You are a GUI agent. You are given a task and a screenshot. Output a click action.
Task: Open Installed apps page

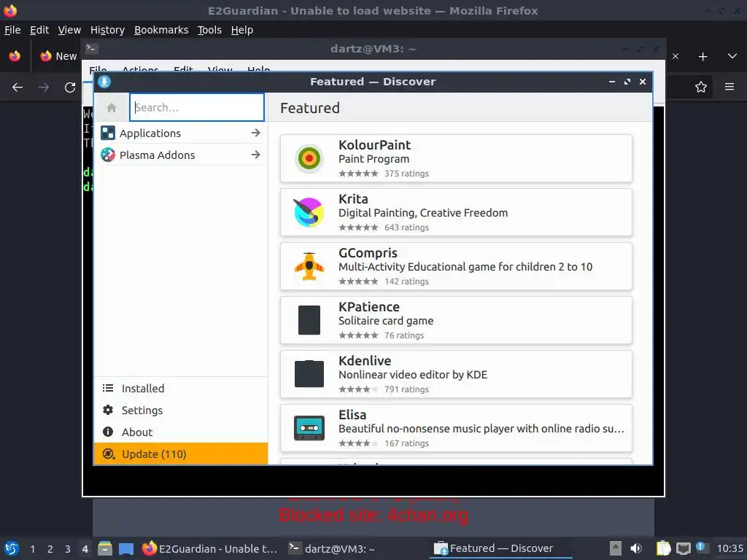[x=181, y=388]
